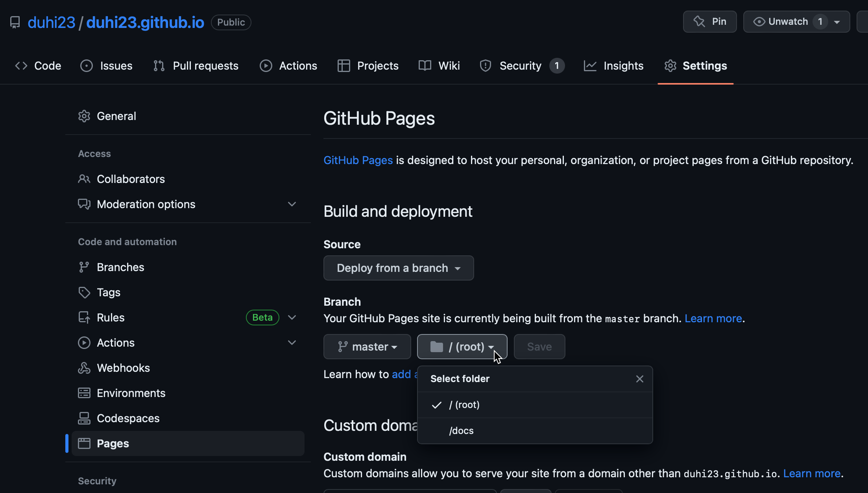Click the Environments icon in sidebar

84,393
